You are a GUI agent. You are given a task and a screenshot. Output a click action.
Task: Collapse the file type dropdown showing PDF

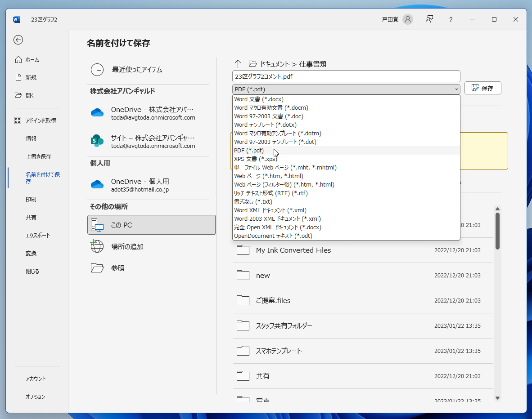click(346, 89)
